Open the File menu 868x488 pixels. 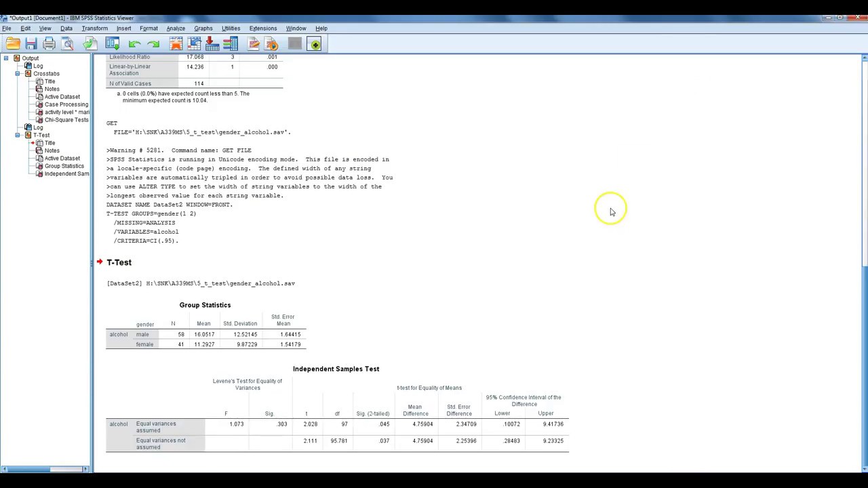pyautogui.click(x=6, y=28)
